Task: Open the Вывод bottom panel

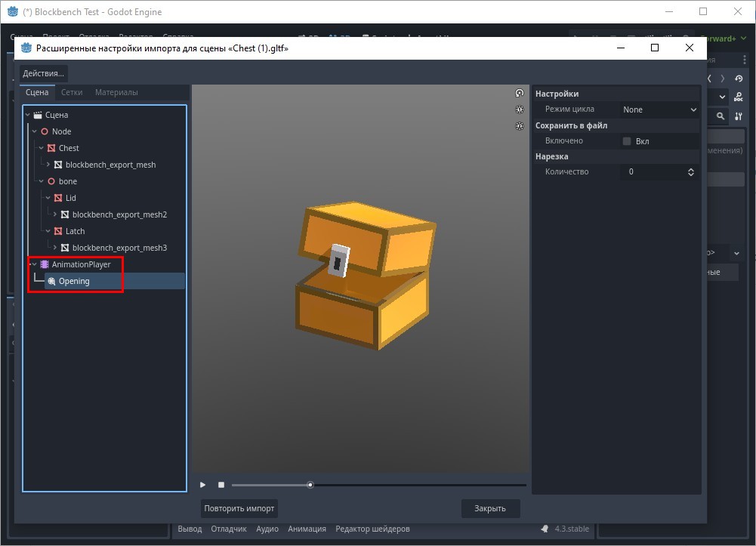Action: pyautogui.click(x=190, y=529)
